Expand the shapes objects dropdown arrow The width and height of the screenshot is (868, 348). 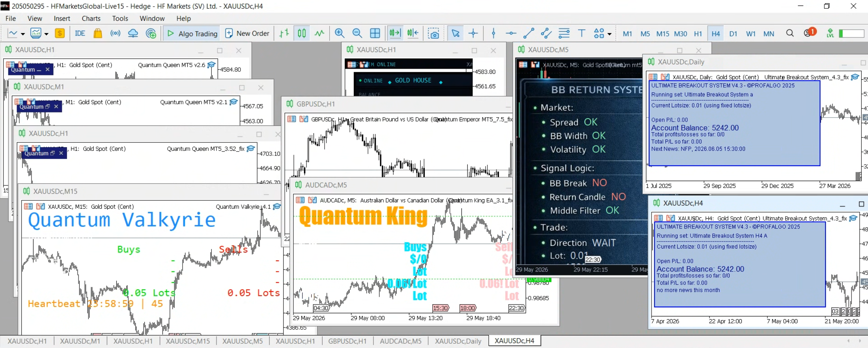pos(610,34)
